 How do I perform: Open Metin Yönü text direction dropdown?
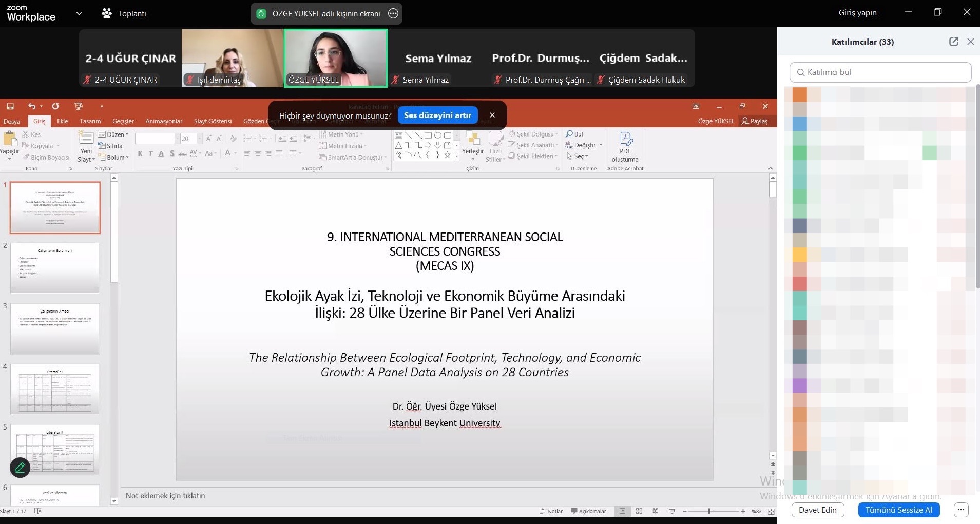coord(341,134)
